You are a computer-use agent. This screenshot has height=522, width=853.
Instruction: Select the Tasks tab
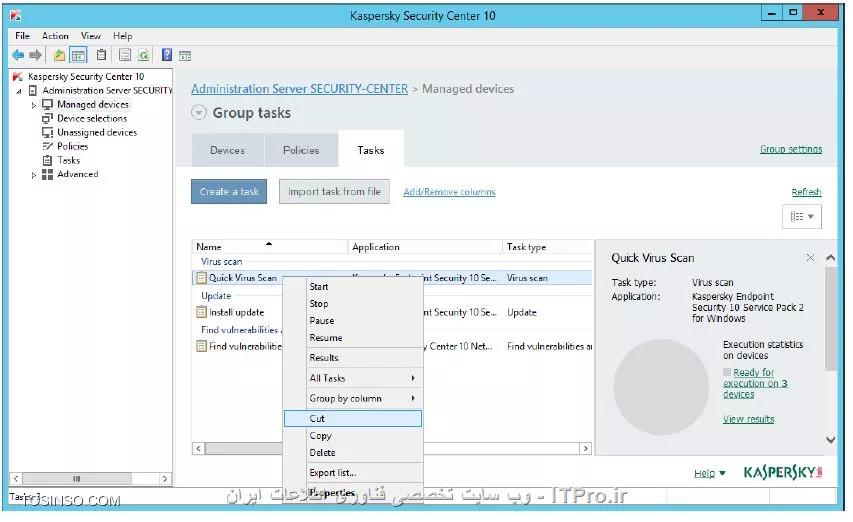click(x=370, y=150)
